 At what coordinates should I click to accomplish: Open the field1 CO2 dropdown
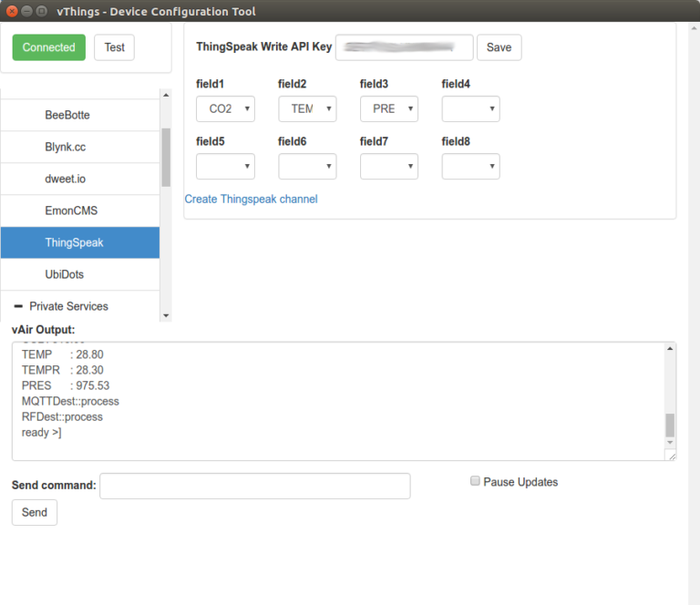tap(225, 108)
